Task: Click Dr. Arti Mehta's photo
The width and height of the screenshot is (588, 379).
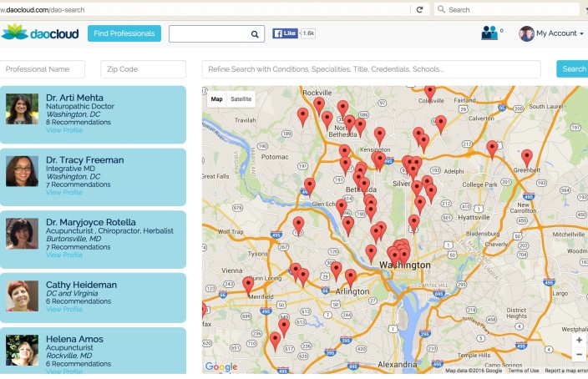Action: (x=22, y=109)
